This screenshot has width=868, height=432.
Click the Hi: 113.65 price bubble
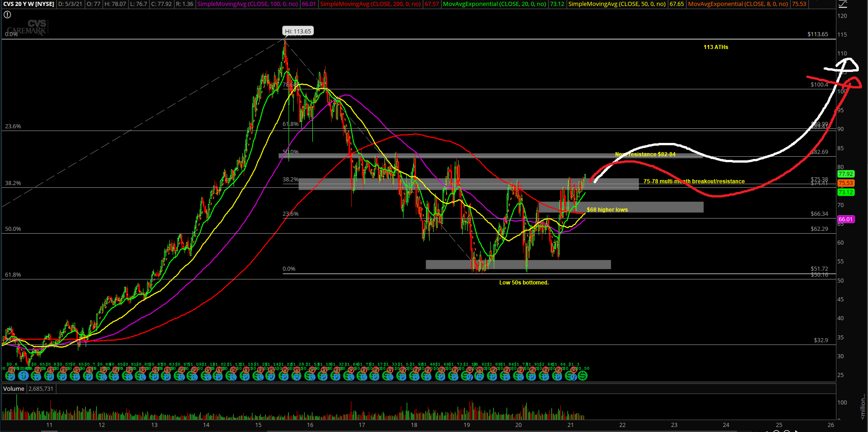pyautogui.click(x=298, y=31)
